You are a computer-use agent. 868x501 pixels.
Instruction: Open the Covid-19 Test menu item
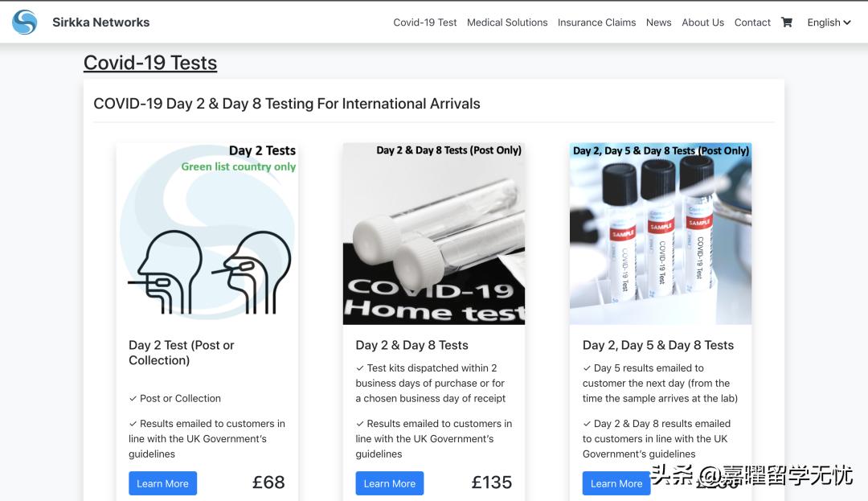click(x=424, y=23)
